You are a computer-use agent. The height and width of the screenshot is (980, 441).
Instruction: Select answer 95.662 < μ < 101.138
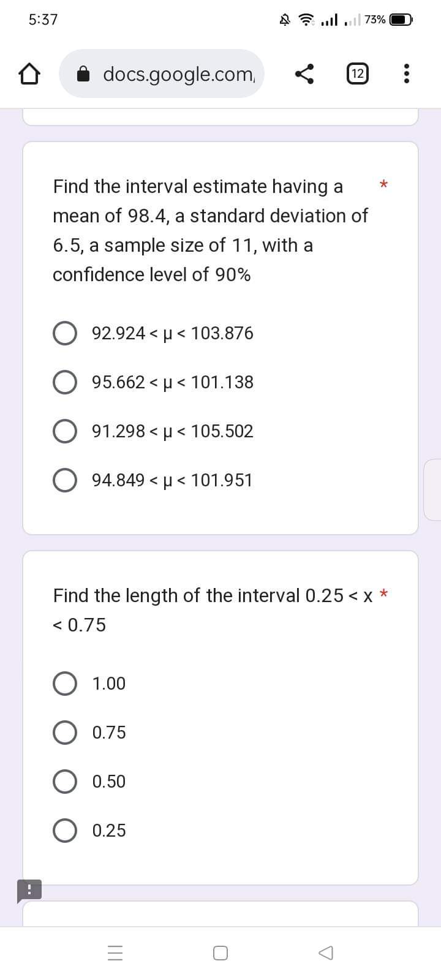tap(65, 382)
